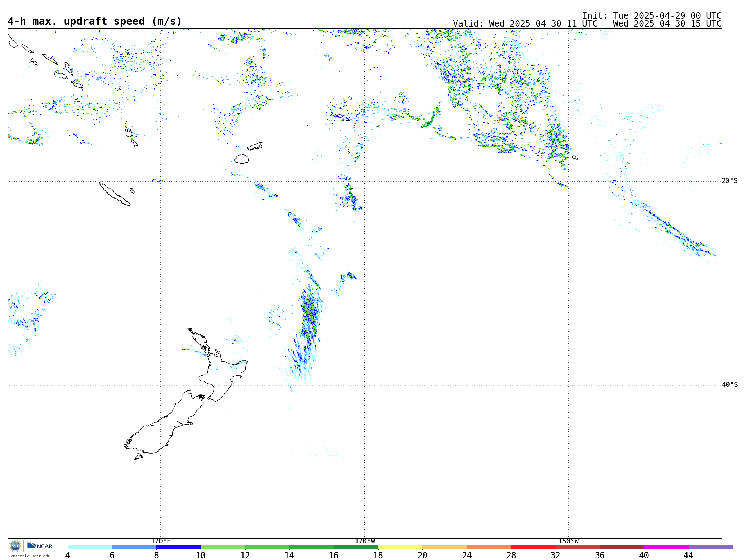Open the ensemble.ucar.edu link text

point(30,556)
